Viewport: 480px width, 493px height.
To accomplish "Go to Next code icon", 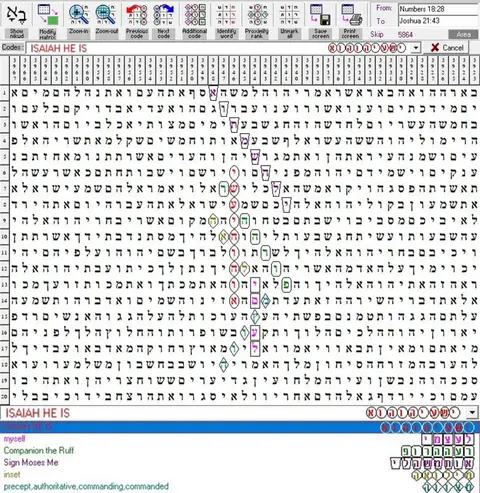I will [x=163, y=15].
